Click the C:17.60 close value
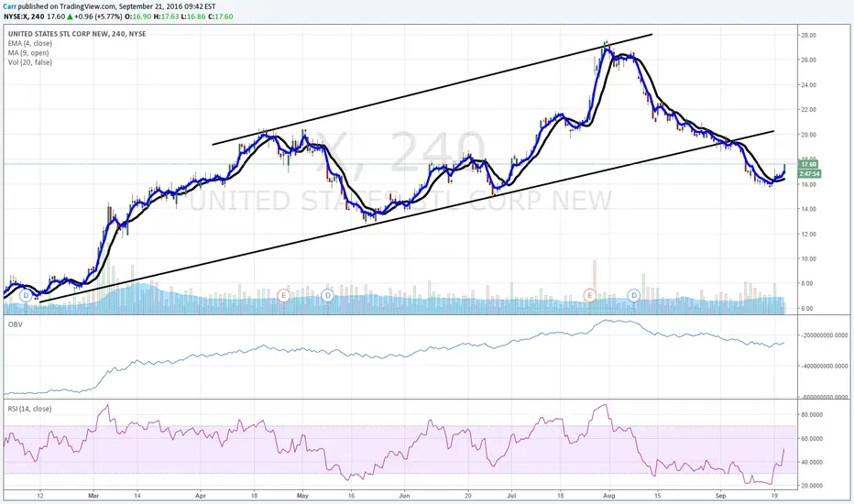Screen dimensions: 854x504 tap(220, 16)
